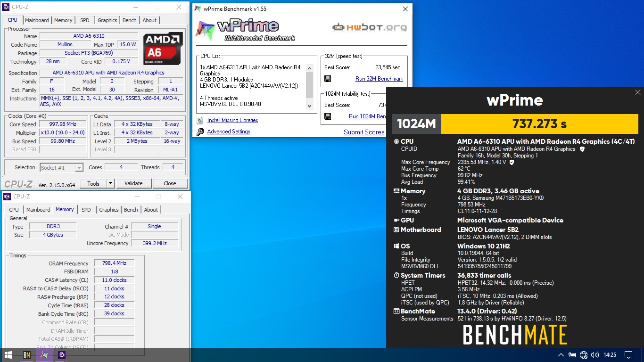644x362 pixels.
Task: Click the Submit Scores link
Action: 364,132
